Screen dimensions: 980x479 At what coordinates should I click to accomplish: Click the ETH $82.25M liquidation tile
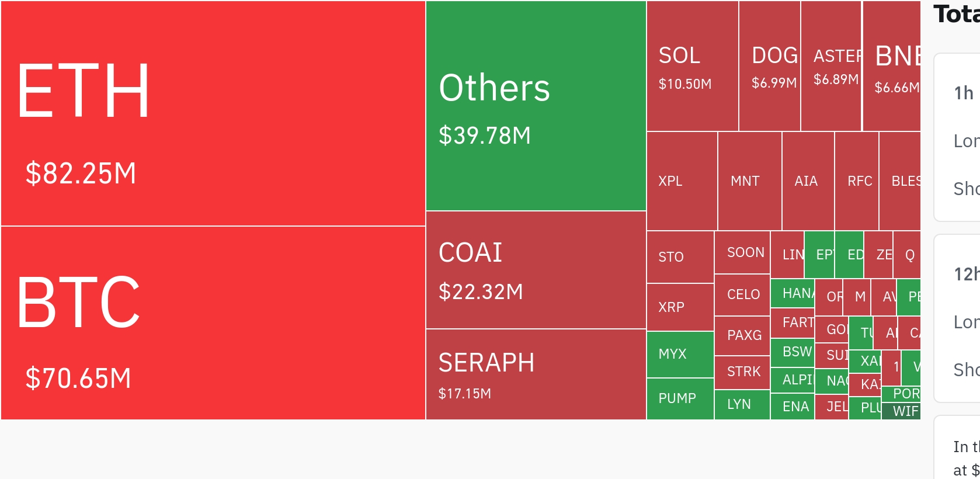click(213, 113)
